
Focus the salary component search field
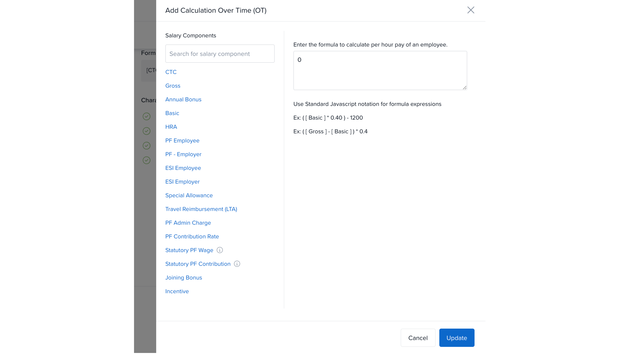click(x=220, y=54)
